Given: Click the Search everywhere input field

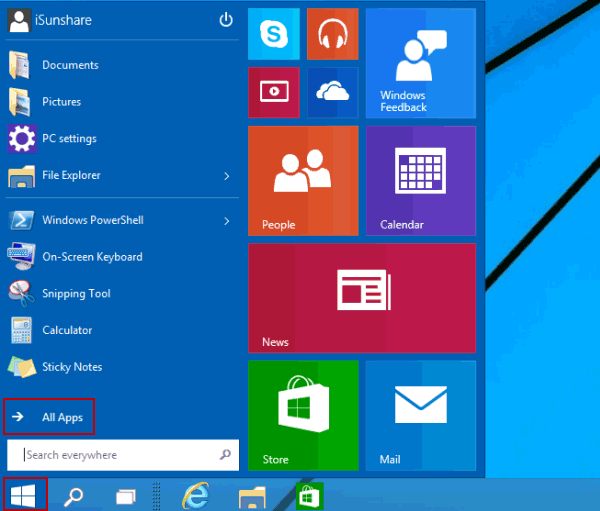Looking at the screenshot, I should pos(123,455).
